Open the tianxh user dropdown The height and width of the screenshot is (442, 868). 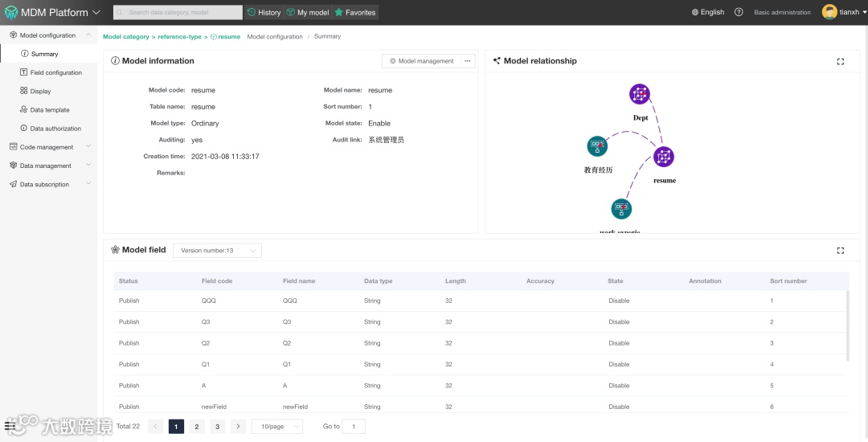tap(853, 12)
